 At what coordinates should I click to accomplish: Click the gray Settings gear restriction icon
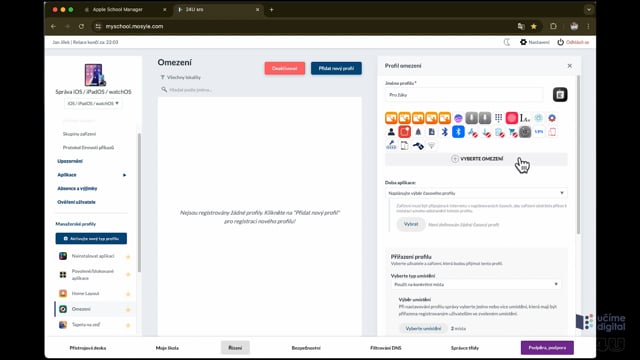tap(525, 132)
